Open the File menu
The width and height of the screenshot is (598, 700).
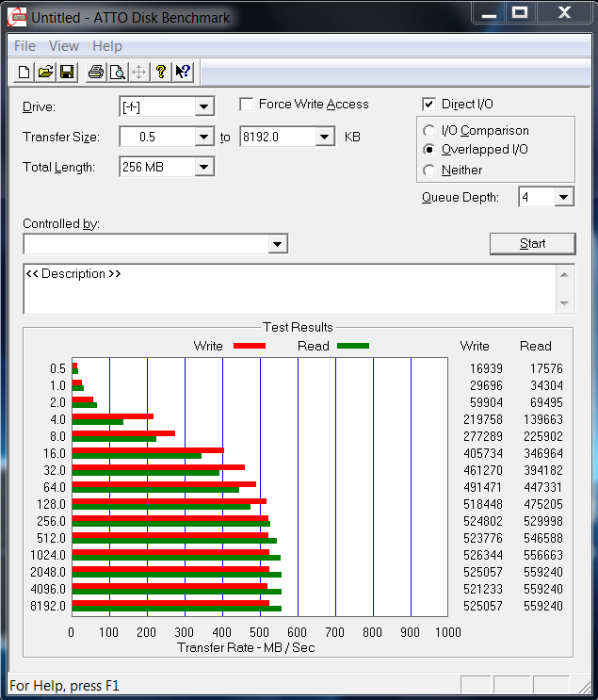(x=24, y=46)
